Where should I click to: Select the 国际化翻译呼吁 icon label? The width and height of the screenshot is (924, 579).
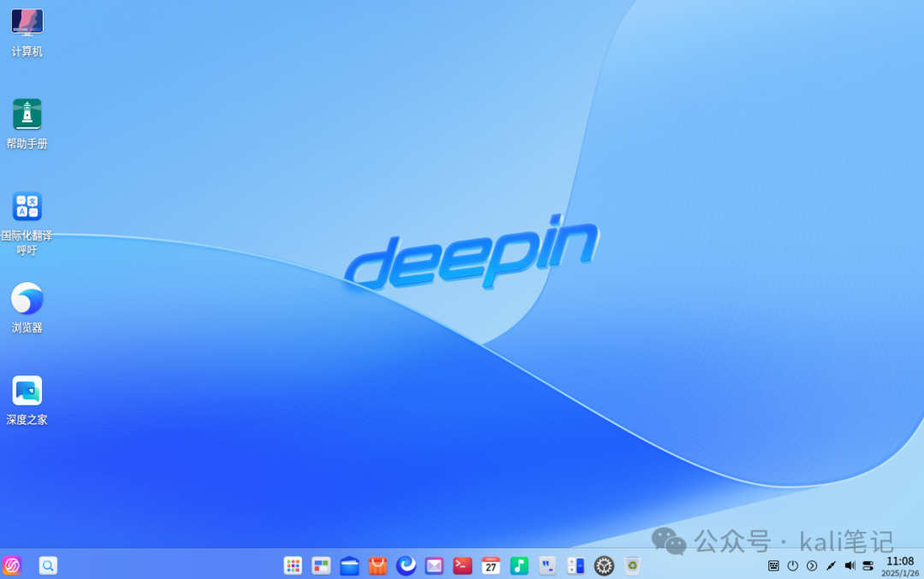(x=27, y=243)
